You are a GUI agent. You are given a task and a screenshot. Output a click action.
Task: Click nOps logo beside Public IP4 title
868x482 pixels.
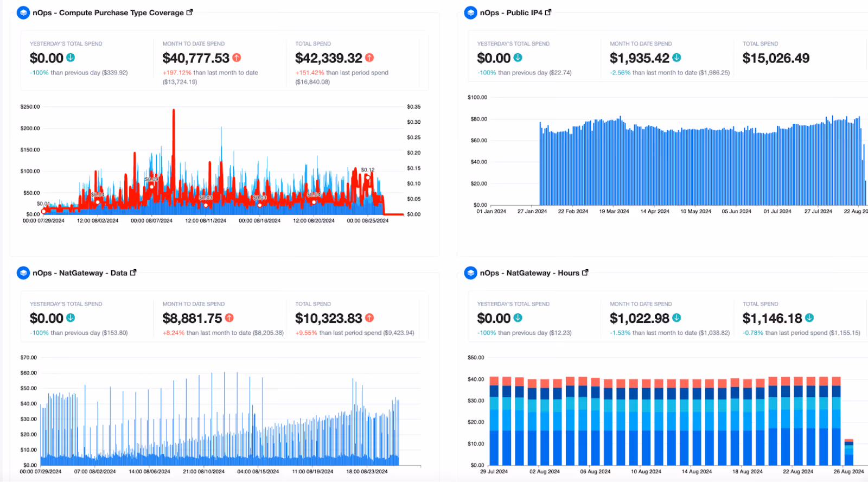(470, 12)
